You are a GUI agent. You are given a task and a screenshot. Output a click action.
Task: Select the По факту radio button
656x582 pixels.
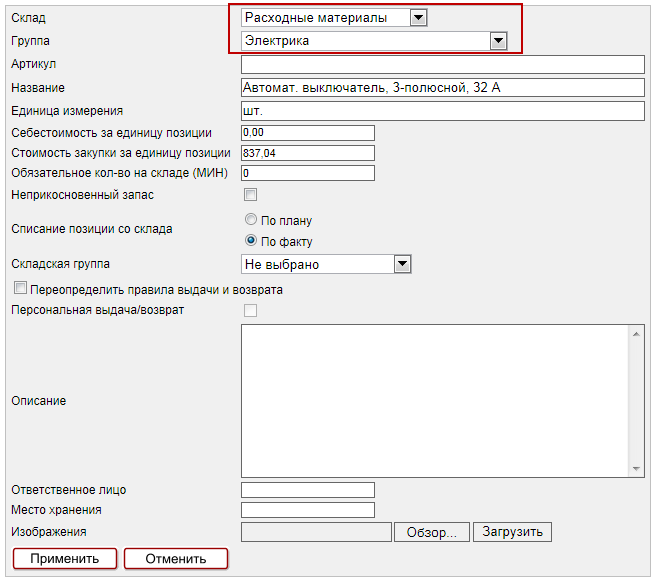coord(251,241)
